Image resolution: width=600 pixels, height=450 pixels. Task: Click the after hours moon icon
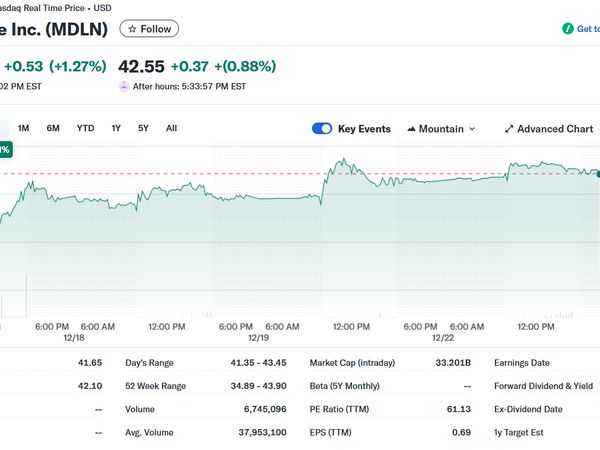click(x=124, y=86)
